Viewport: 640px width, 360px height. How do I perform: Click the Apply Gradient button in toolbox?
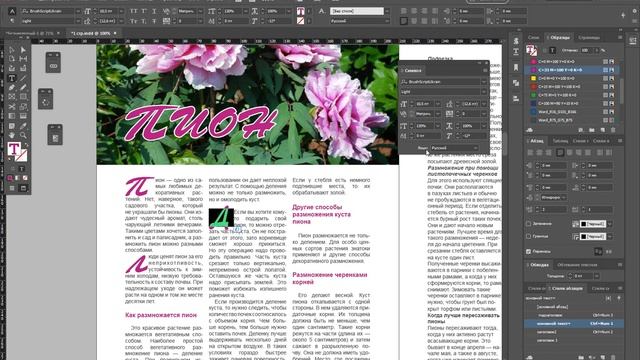[x=17, y=178]
